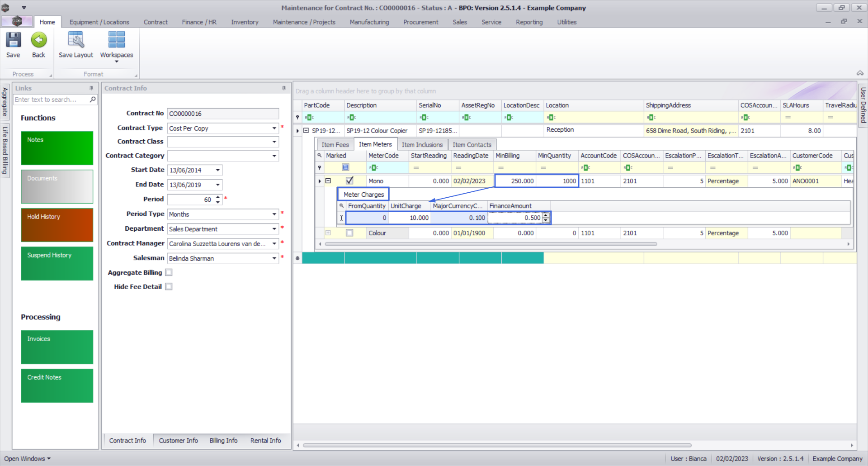Viewport: 868px width, 466px height.
Task: Collapse the ribbon with the arrow icon
Action: coord(860,73)
